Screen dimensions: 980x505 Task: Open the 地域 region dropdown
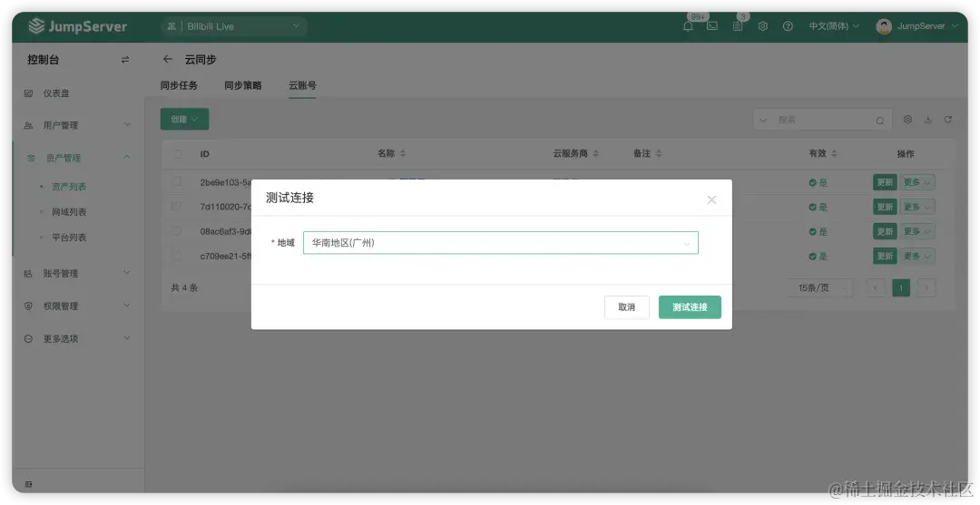[501, 243]
